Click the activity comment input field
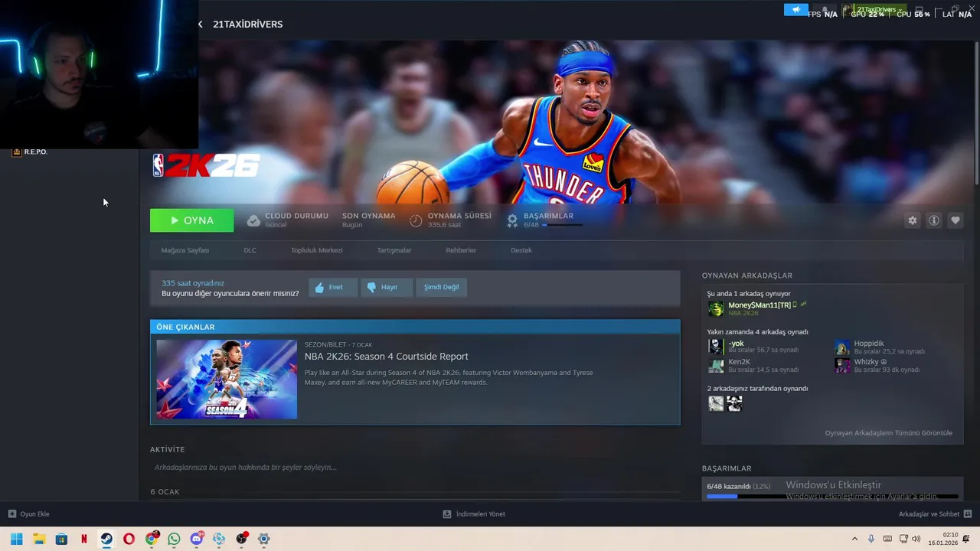 coord(413,468)
